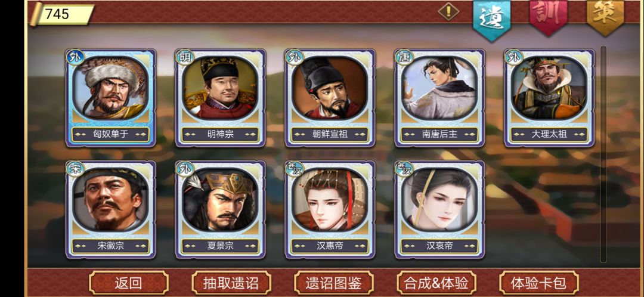Select the 明神宗 portrait card
The image size is (644, 297).
coord(221,98)
